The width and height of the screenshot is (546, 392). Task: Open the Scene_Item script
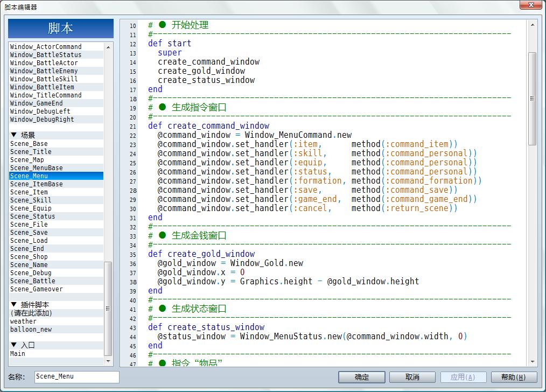tap(56, 192)
